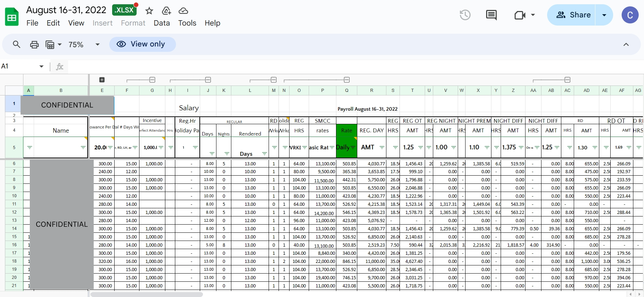The height and width of the screenshot is (297, 644).
Task: Click the print icon
Action: pyautogui.click(x=34, y=44)
